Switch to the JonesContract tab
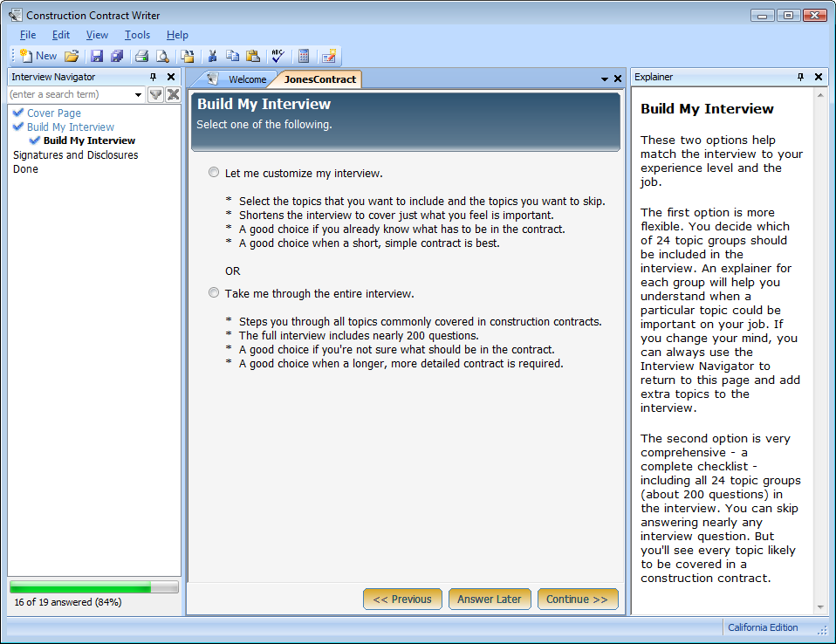The height and width of the screenshot is (644, 836). (x=320, y=79)
